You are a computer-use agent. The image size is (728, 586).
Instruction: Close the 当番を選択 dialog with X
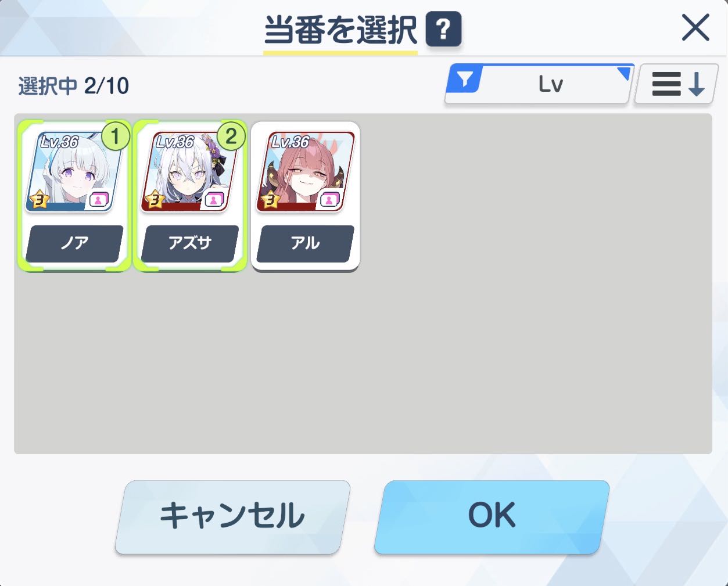coord(695,27)
